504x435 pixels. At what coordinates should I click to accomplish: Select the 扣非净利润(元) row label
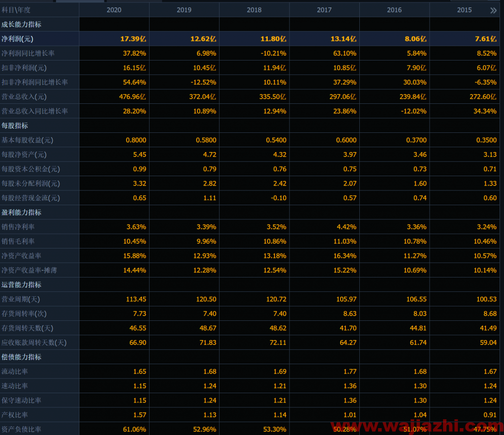[24, 68]
